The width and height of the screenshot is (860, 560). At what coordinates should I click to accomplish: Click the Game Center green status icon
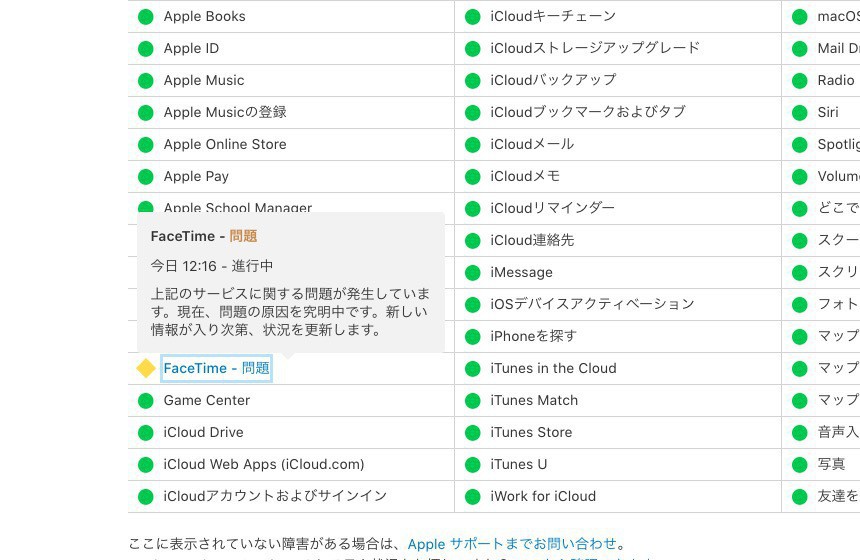pyautogui.click(x=146, y=401)
